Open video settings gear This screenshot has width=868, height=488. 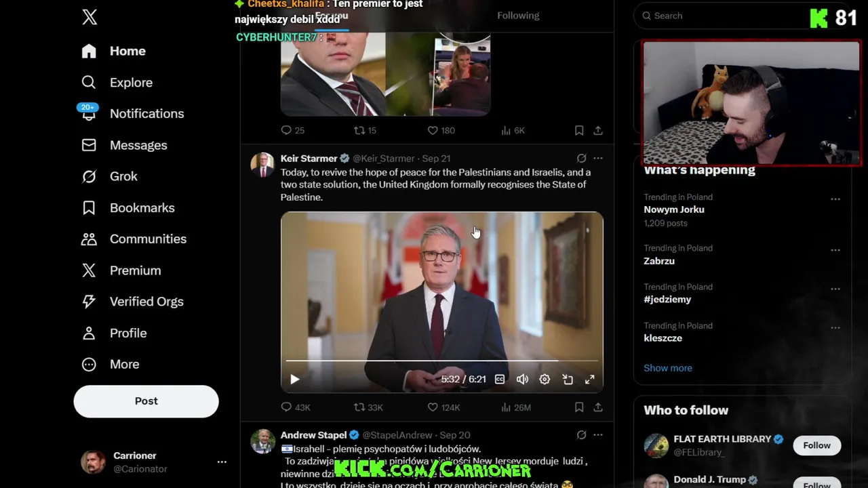click(x=545, y=380)
